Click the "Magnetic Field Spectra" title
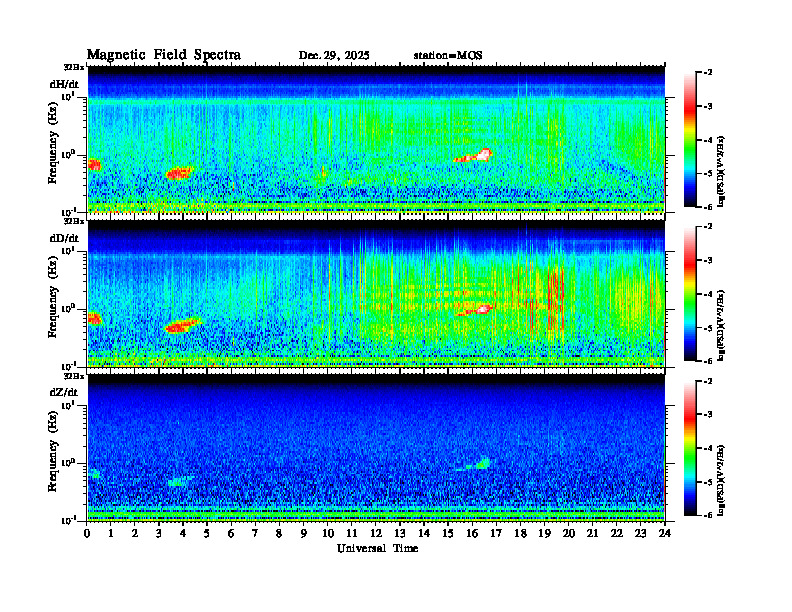The width and height of the screenshot is (792, 612). pyautogui.click(x=164, y=55)
